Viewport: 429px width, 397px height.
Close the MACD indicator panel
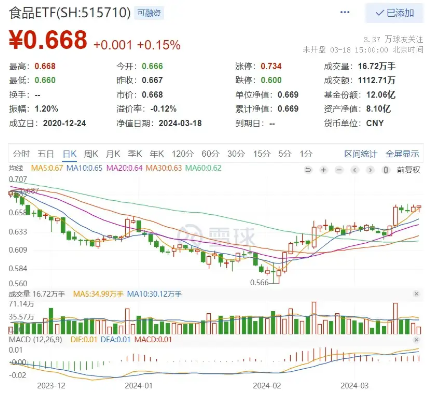(416, 340)
